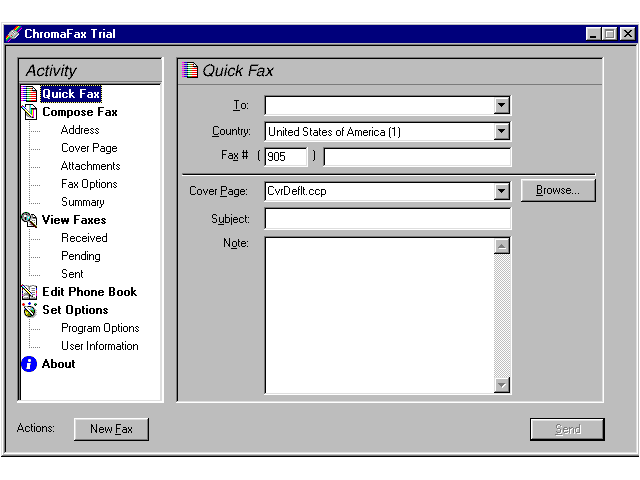Select Cover Page under Compose Fax
The width and height of the screenshot is (640, 480).
point(89,148)
